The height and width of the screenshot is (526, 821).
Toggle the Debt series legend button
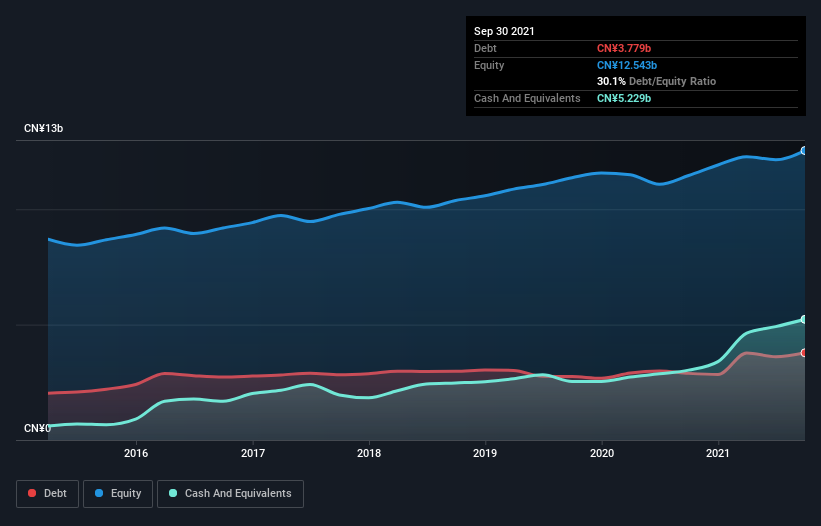(47, 494)
